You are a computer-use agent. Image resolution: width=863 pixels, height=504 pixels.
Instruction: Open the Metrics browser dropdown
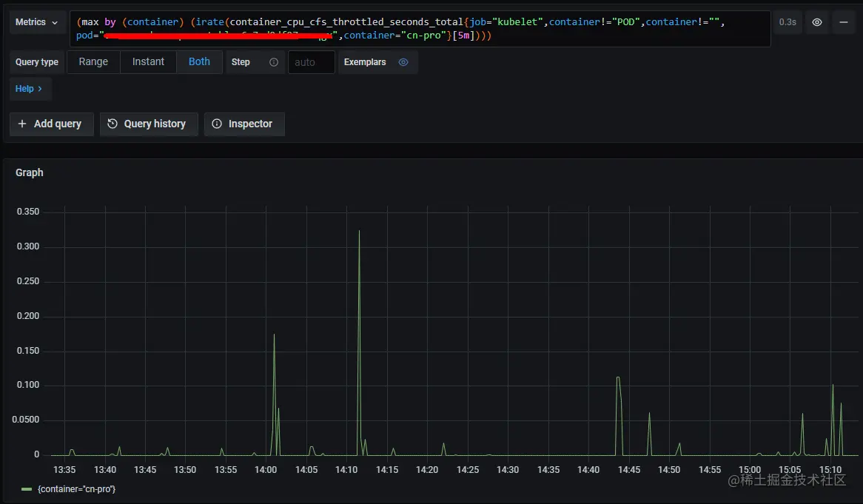coord(37,22)
